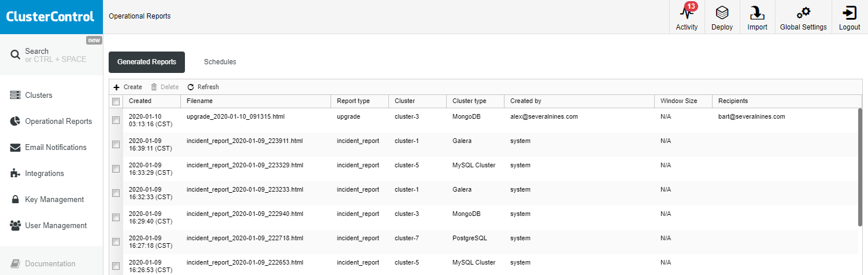Click the Deploy cluster icon
Image resolution: width=868 pixels, height=275 pixels.
click(722, 13)
